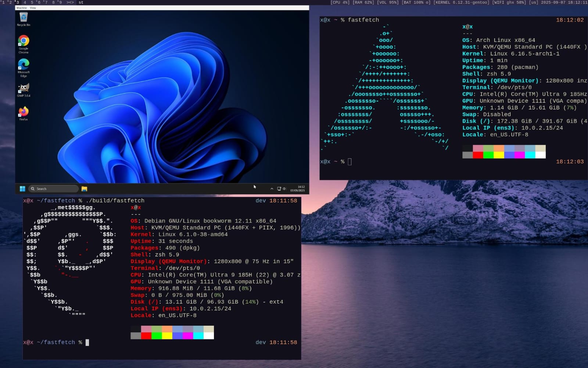The height and width of the screenshot is (368, 588).
Task: Click the Windows taskbar Search box
Action: click(x=54, y=189)
